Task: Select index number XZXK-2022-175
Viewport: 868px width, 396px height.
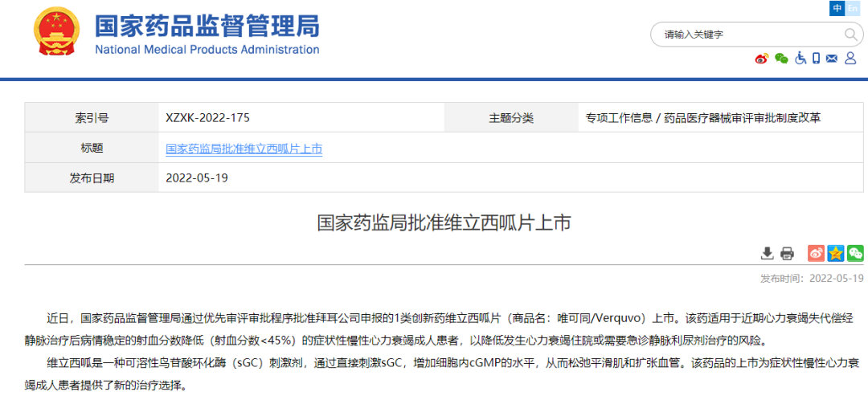Action: tap(207, 118)
